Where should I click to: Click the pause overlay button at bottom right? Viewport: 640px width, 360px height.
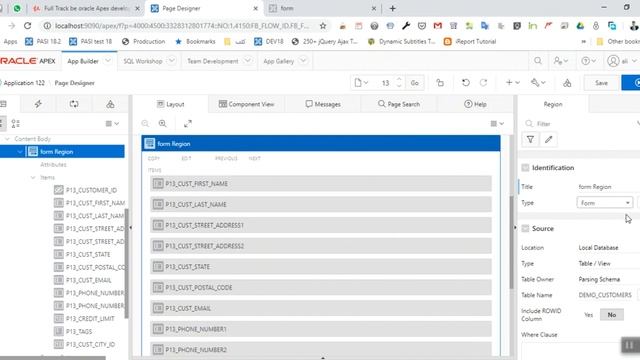(x=630, y=345)
